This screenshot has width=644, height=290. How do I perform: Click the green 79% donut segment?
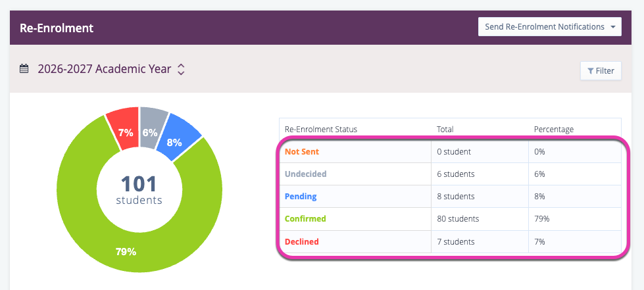coord(125,251)
